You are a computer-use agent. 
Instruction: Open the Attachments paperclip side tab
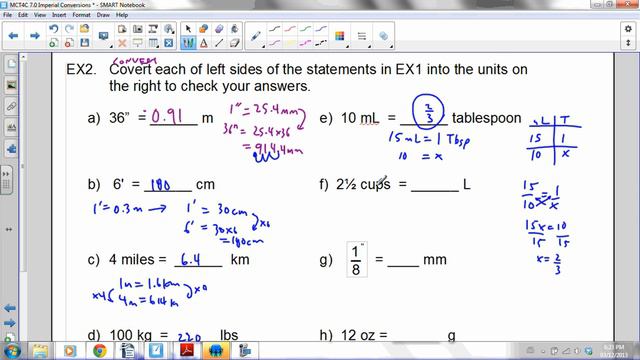tap(11, 107)
